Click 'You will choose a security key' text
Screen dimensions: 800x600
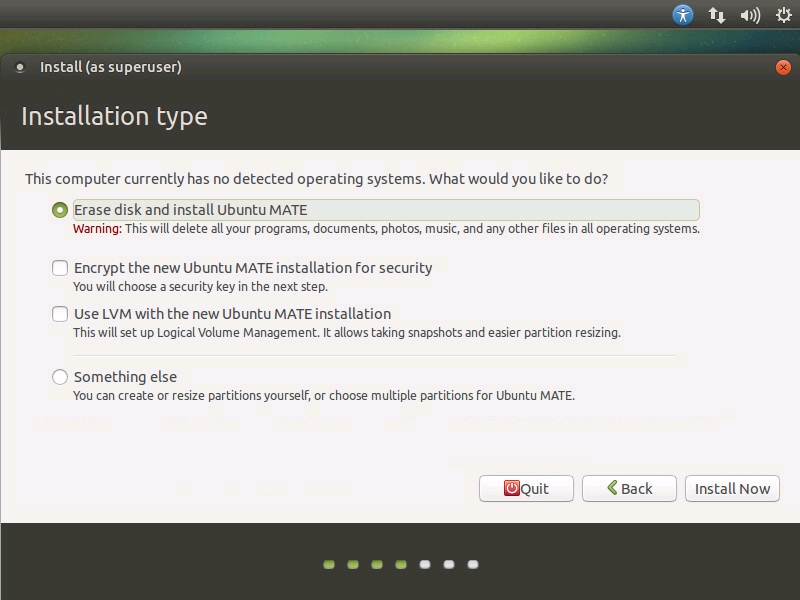click(x=200, y=287)
